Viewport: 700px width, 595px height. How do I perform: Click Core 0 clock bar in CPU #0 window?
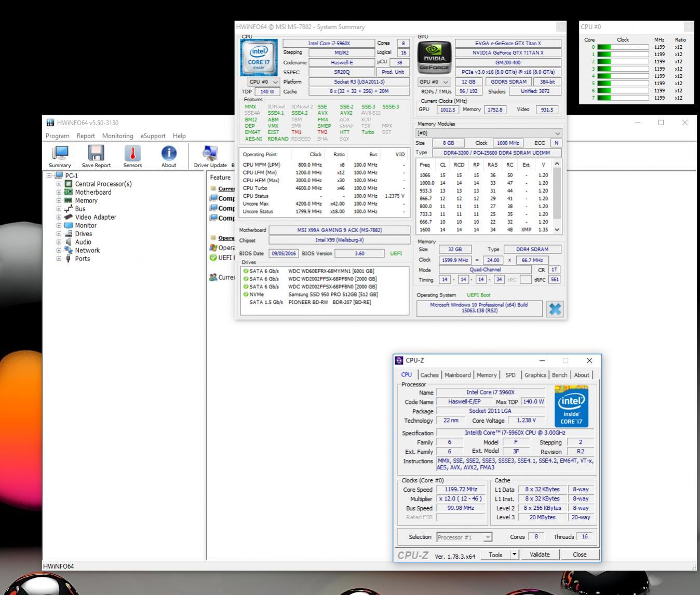[623, 47]
